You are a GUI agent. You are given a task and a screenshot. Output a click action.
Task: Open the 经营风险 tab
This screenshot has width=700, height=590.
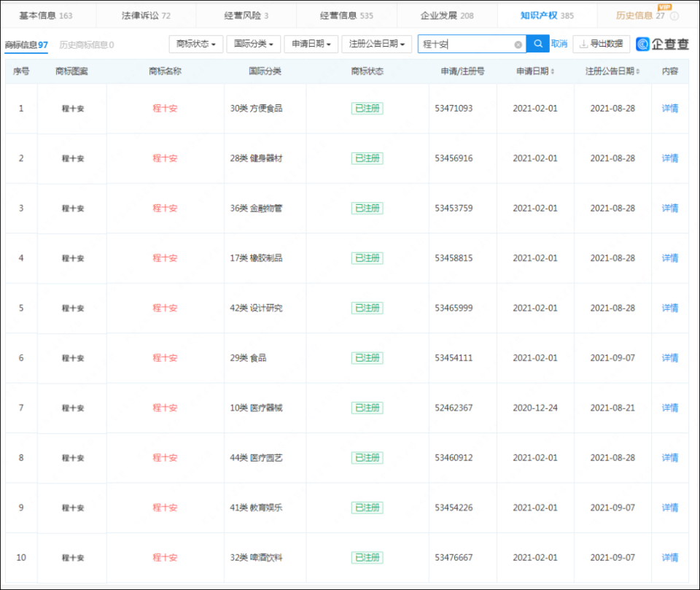(246, 15)
